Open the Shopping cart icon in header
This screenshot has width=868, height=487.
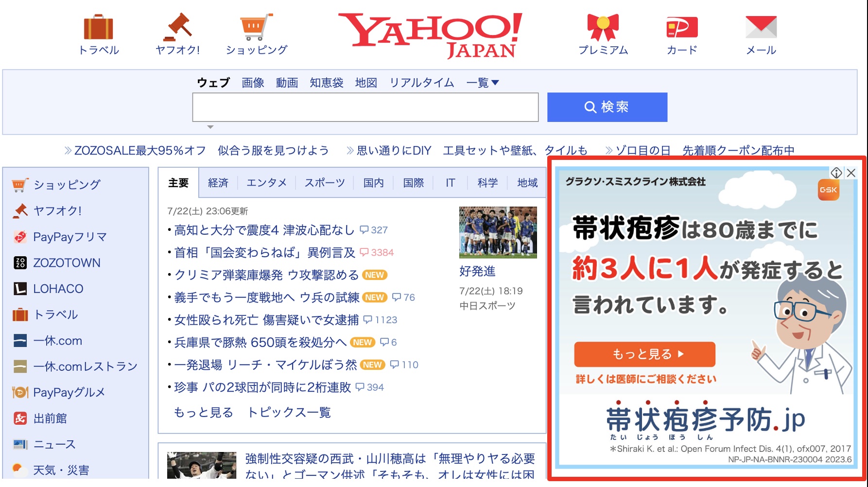coord(256,27)
